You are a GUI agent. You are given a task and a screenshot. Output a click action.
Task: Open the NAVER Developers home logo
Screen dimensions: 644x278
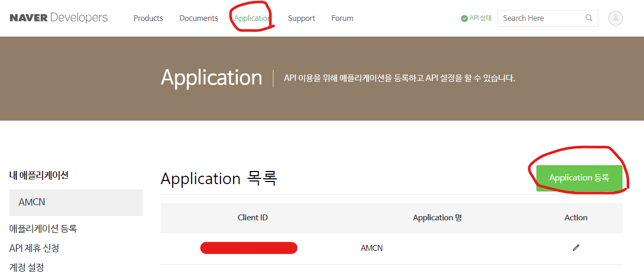click(x=59, y=18)
